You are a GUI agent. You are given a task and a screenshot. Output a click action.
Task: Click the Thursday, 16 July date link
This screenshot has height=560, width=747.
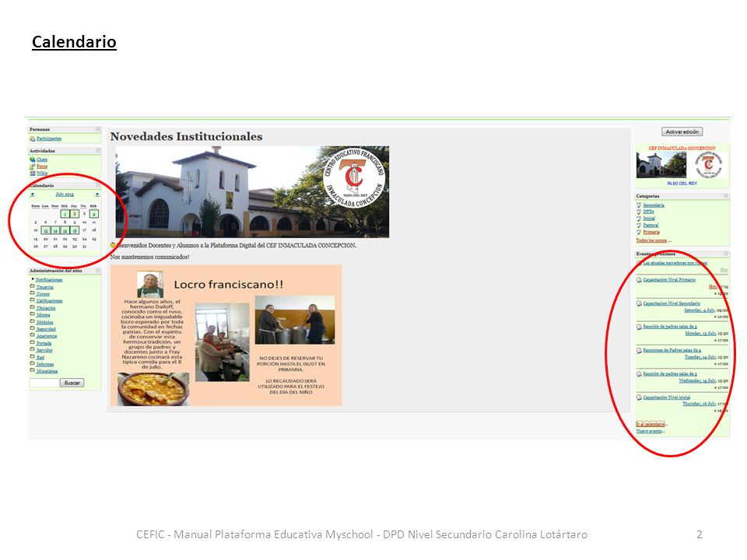point(699,404)
